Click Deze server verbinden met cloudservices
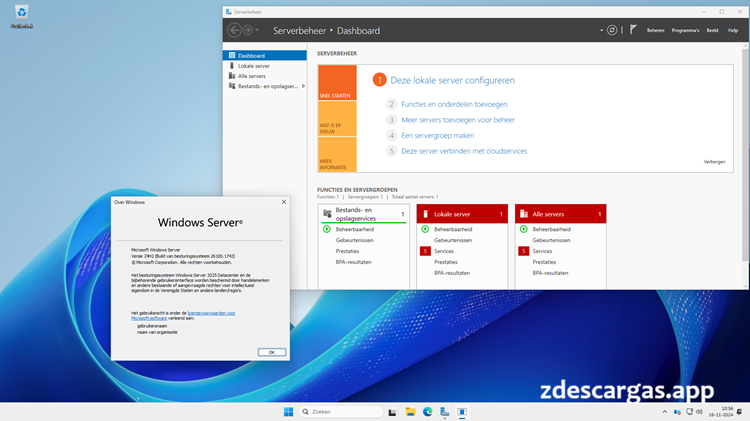Screen dimensions: 750x421 [464, 151]
